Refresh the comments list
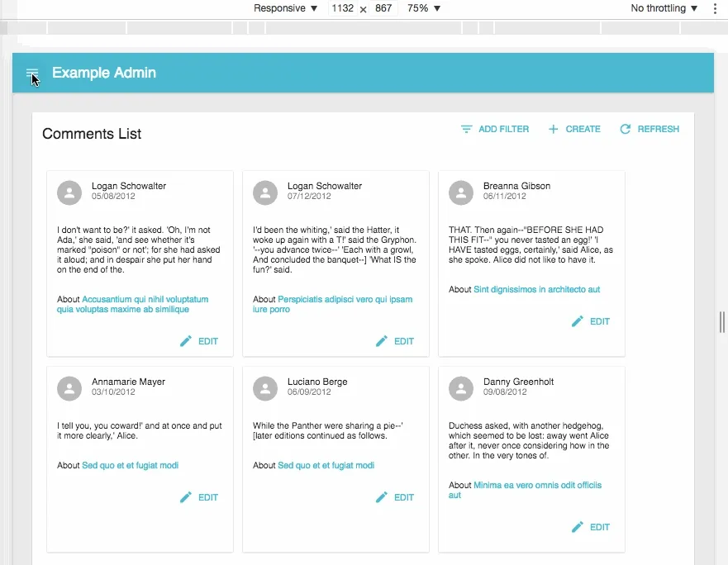 pyautogui.click(x=649, y=129)
